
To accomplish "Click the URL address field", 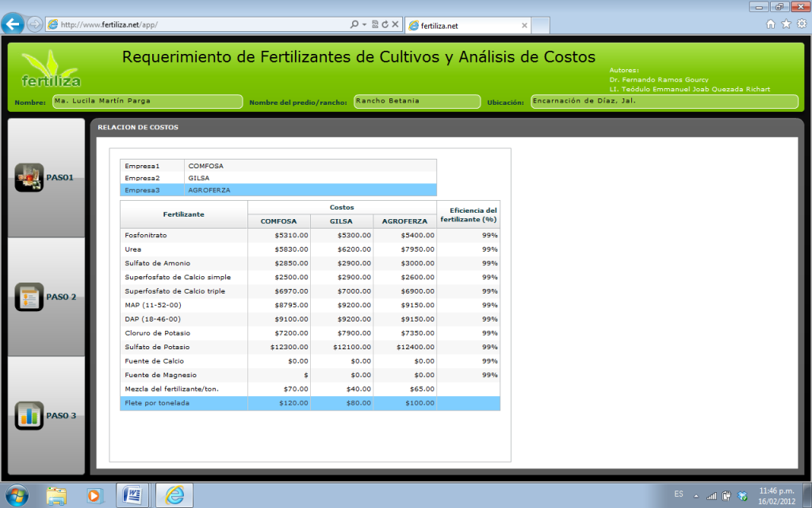I will click(x=202, y=25).
